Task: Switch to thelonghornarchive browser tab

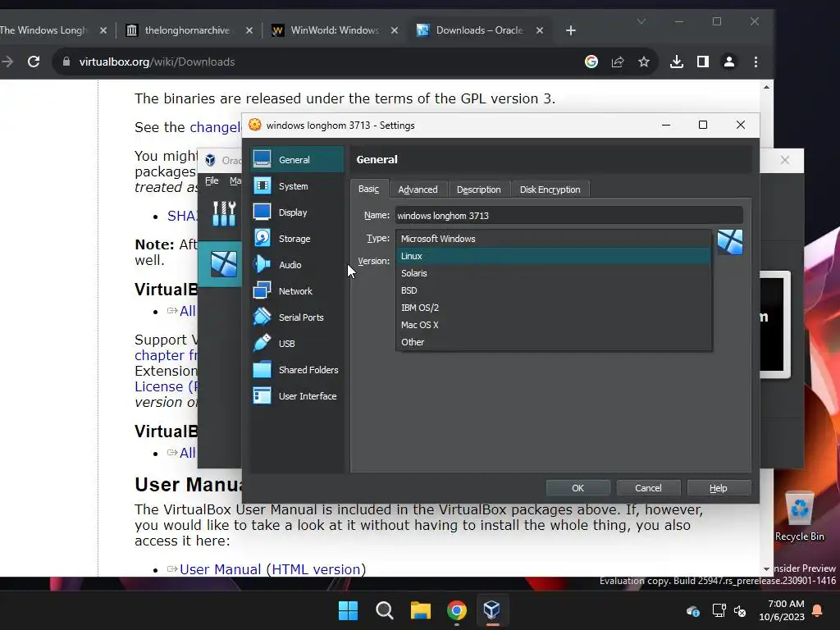Action: [x=188, y=30]
